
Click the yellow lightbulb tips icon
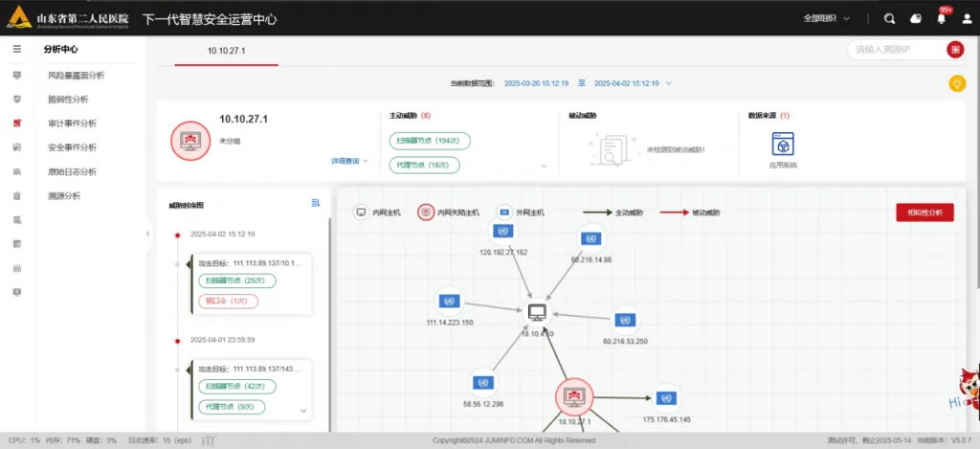tap(956, 83)
